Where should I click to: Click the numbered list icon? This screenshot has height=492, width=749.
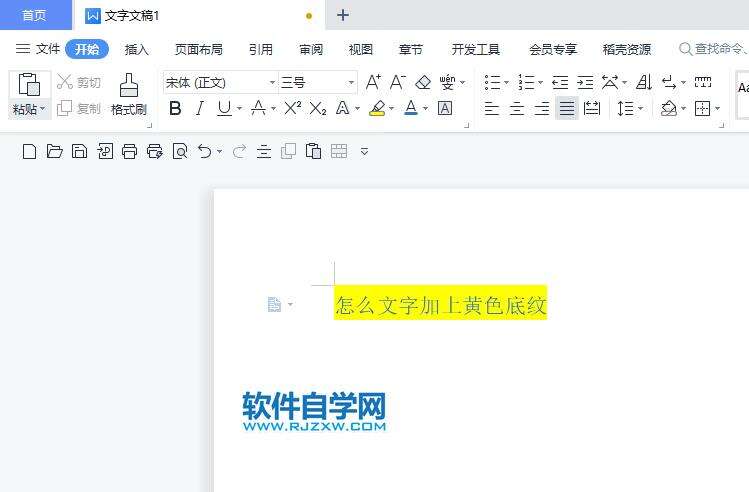click(526, 83)
